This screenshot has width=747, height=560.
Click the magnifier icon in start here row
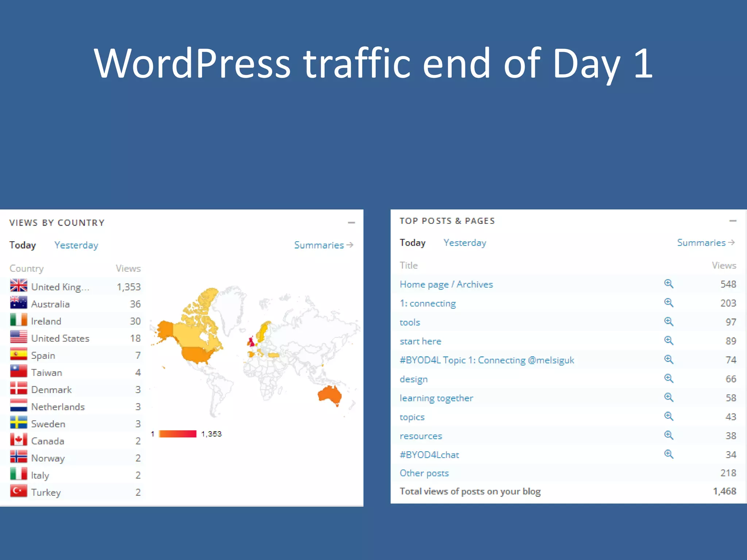[x=669, y=341]
